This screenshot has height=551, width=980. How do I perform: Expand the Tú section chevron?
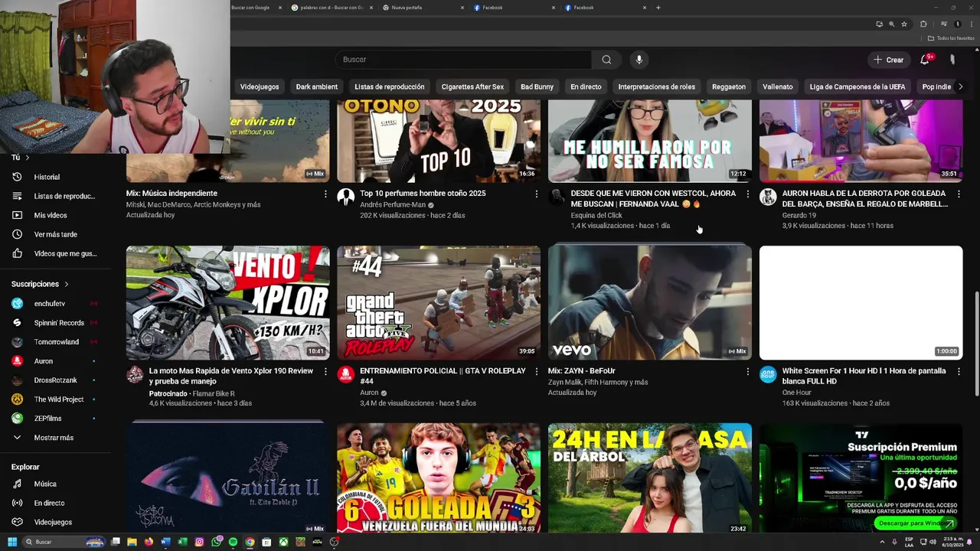[x=28, y=158]
